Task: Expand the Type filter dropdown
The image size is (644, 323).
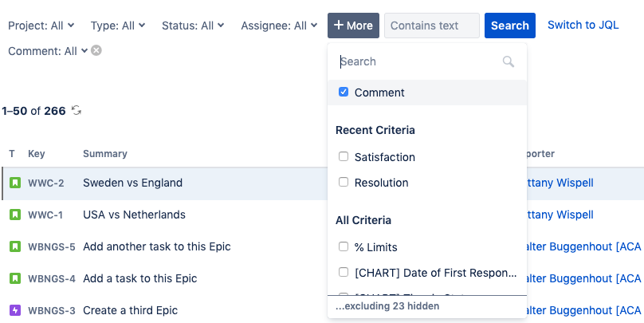Action: pos(118,26)
